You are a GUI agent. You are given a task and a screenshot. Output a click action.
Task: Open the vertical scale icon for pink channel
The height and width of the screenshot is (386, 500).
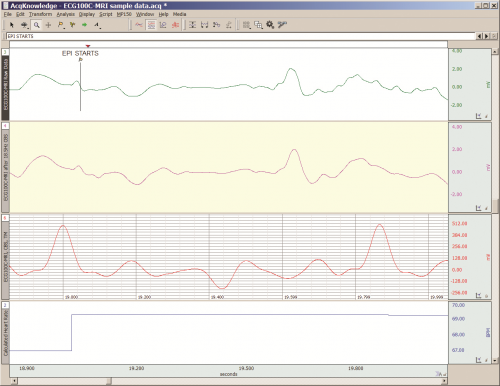click(x=478, y=208)
